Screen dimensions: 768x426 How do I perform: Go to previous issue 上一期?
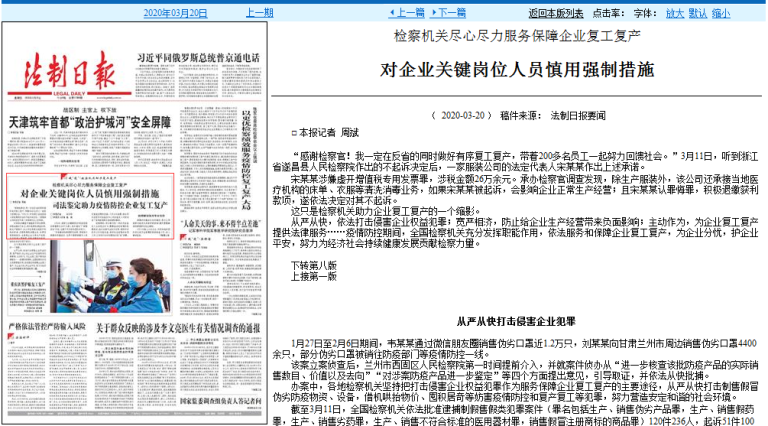click(259, 13)
